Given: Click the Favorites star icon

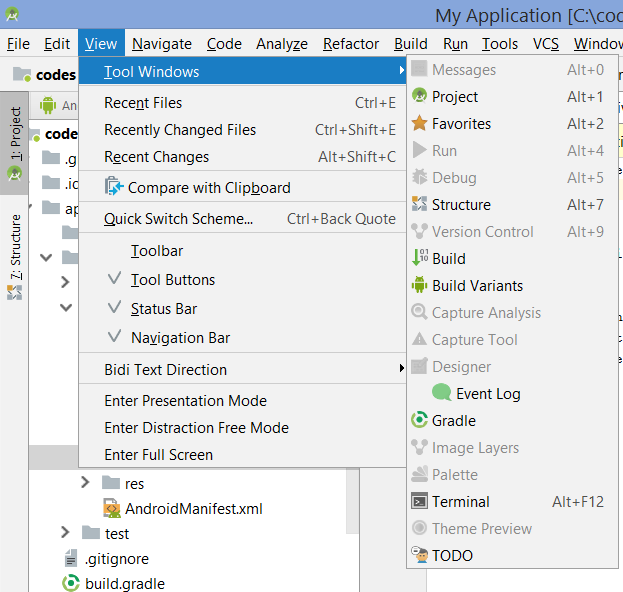Looking at the screenshot, I should pos(420,124).
